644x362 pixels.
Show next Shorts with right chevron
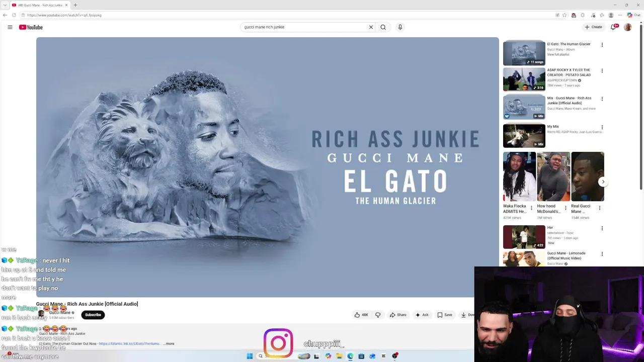[603, 182]
